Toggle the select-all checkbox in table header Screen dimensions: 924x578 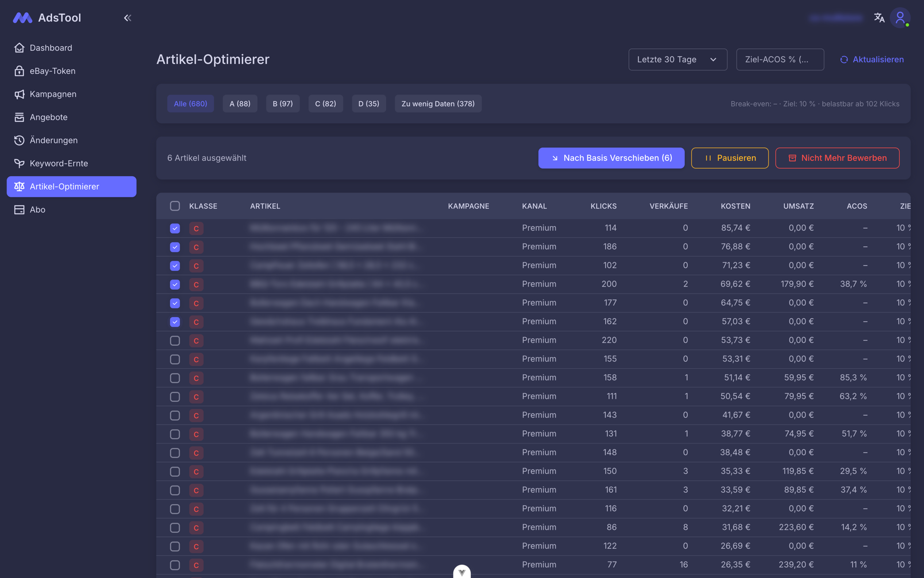click(x=175, y=206)
